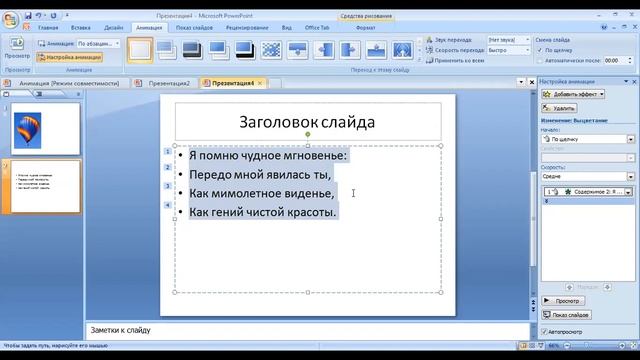Viewport: 640px width, 360px height.
Task: Apply the down-arrow transition effect
Action: [x=298, y=50]
